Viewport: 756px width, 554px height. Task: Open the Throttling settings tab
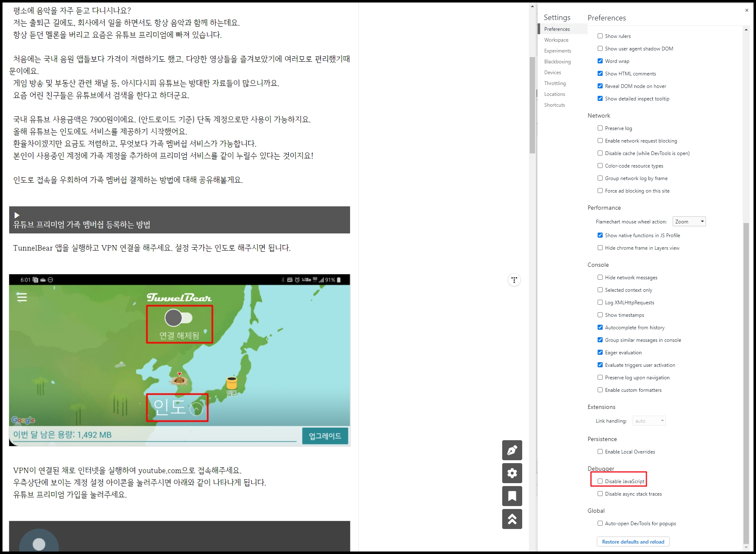coord(555,83)
